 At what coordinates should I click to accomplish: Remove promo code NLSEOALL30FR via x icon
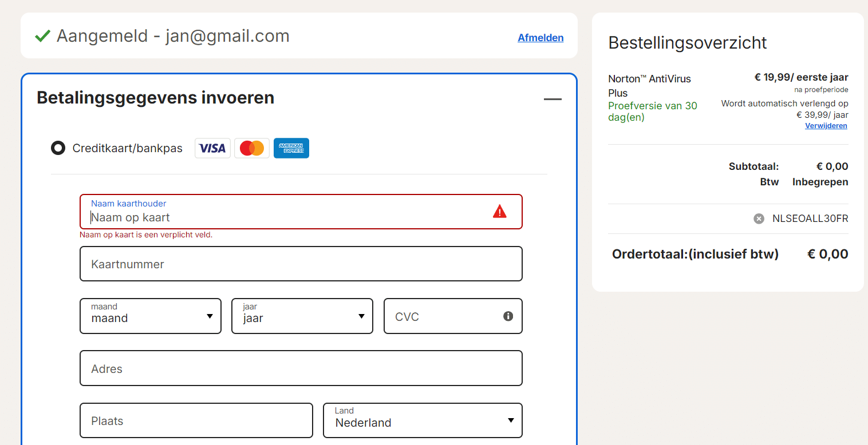[759, 218]
